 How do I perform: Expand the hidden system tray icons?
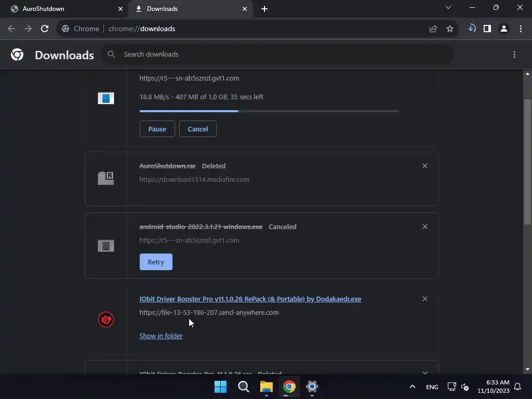(x=412, y=387)
